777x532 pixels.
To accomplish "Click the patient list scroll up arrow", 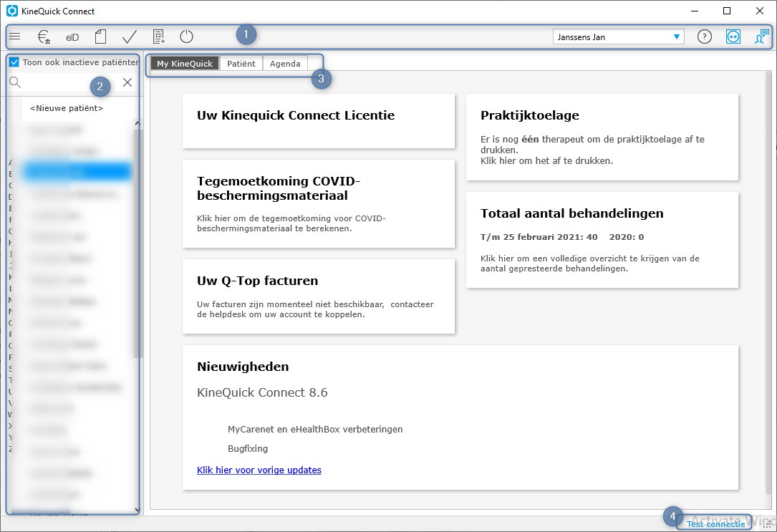I will tap(137, 123).
